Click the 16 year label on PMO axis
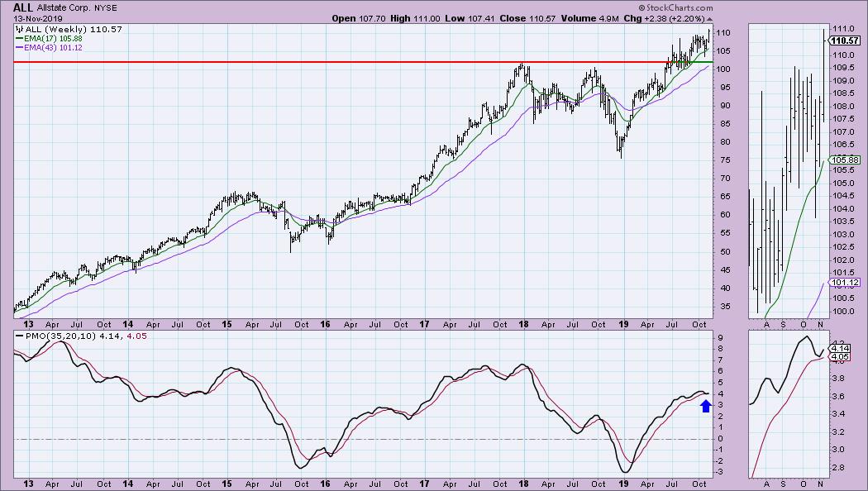Screen dimensions: 868x491 (x=325, y=484)
